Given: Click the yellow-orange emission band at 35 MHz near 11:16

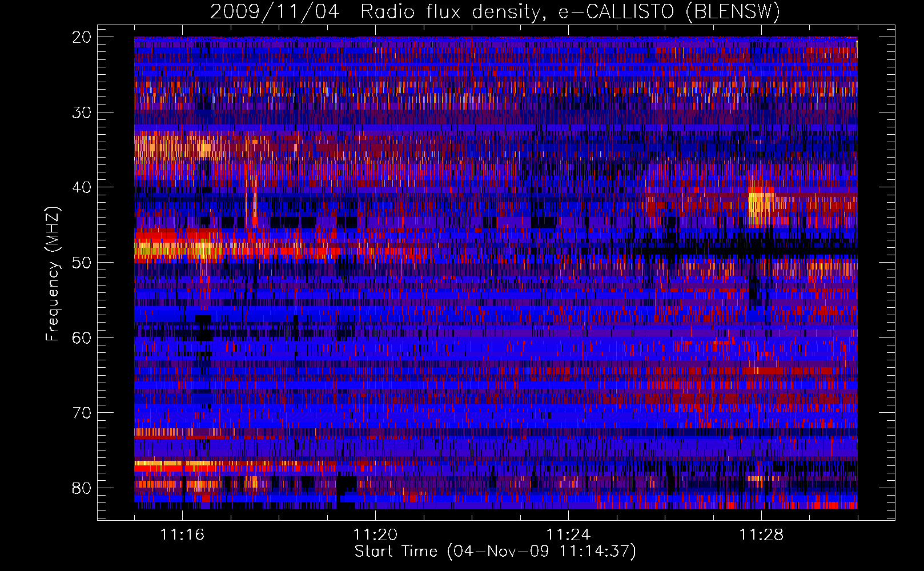Looking at the screenshot, I should click(x=177, y=147).
